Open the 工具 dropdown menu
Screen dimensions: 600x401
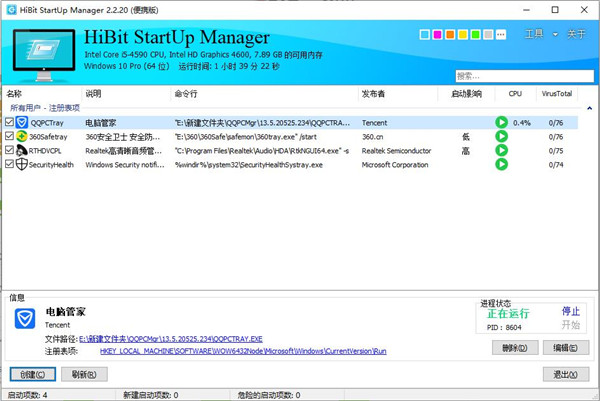point(535,34)
